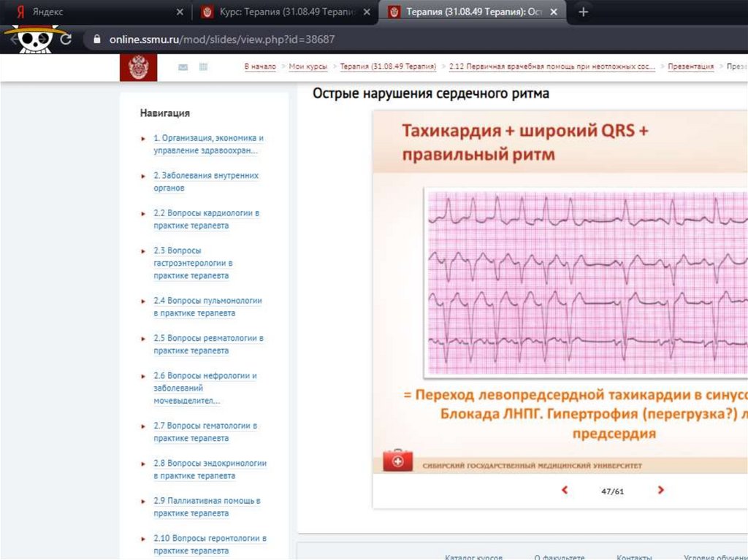Open the university crest logo home
The height and width of the screenshot is (560, 748).
pyautogui.click(x=138, y=67)
